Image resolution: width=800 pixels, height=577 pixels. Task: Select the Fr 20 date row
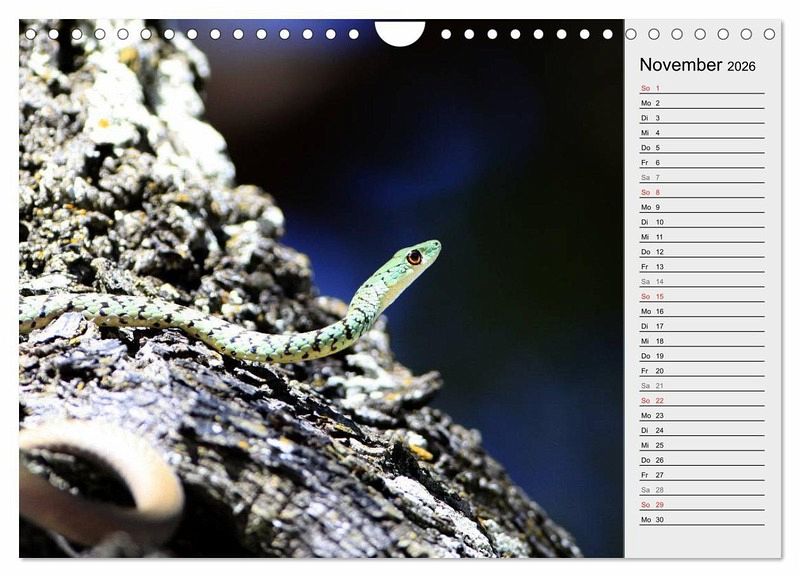(702, 370)
